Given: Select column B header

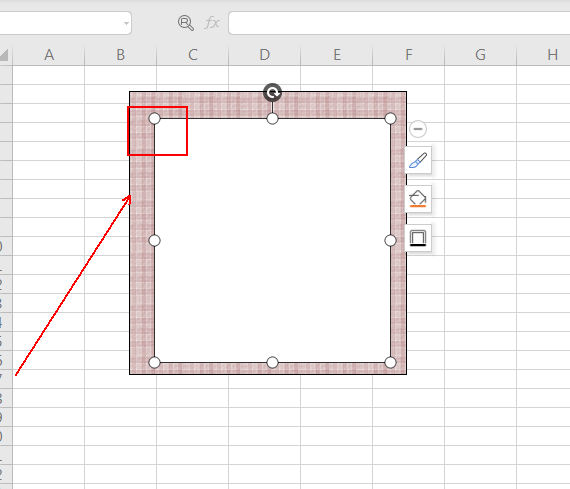Looking at the screenshot, I should pos(121,55).
